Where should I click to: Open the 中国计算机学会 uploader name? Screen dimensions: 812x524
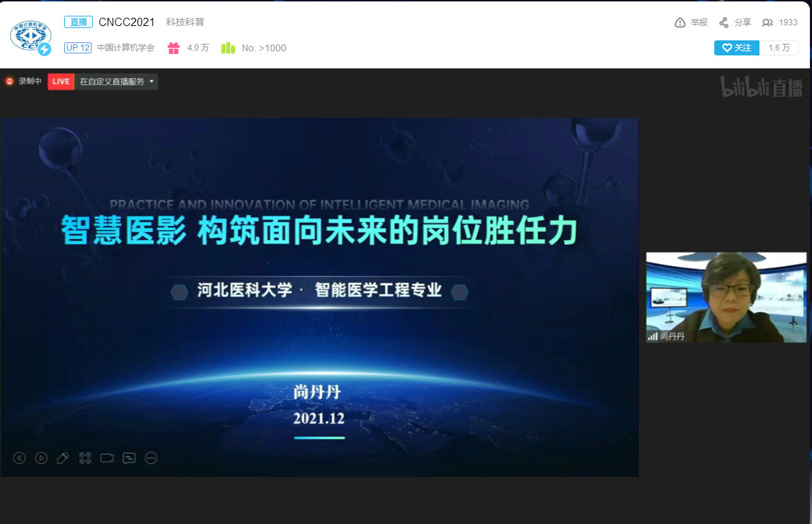tap(126, 48)
